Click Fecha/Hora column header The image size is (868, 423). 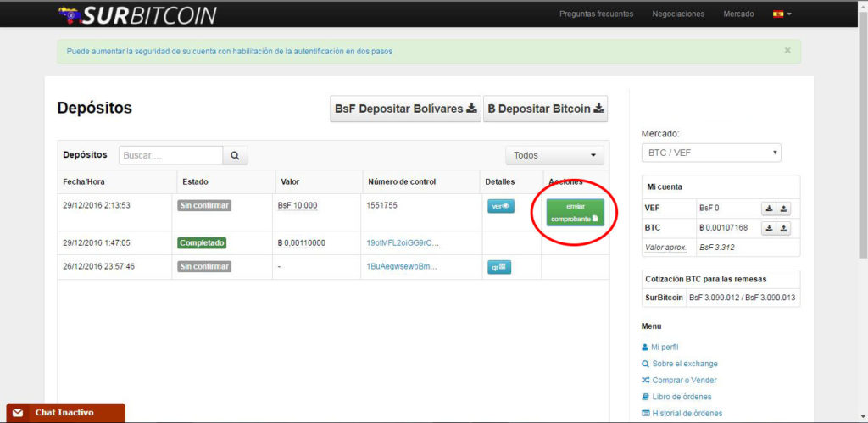coord(84,181)
